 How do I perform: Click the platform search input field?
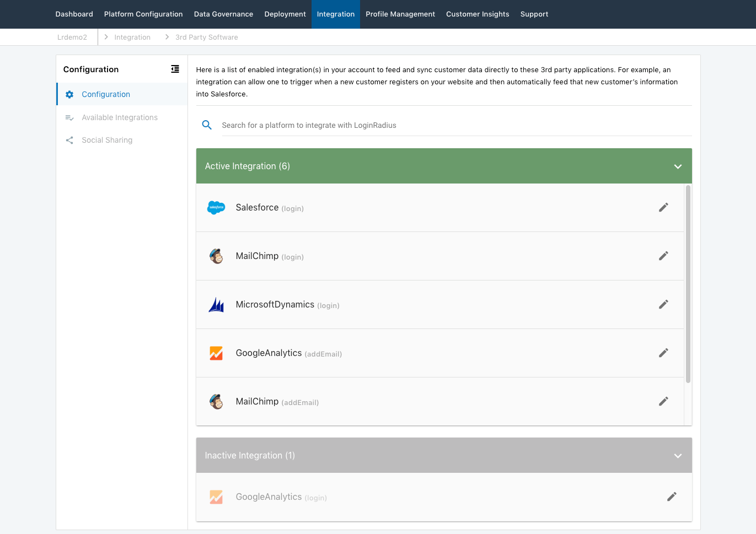pyautogui.click(x=455, y=125)
